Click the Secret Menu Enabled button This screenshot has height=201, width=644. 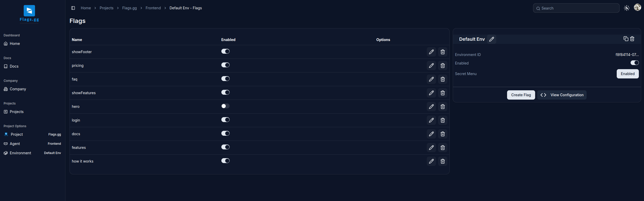pos(628,74)
